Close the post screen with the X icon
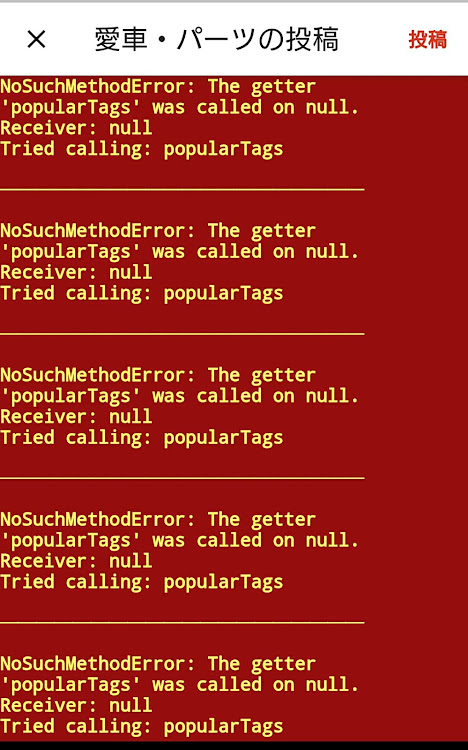This screenshot has width=468, height=750. pyautogui.click(x=36, y=39)
